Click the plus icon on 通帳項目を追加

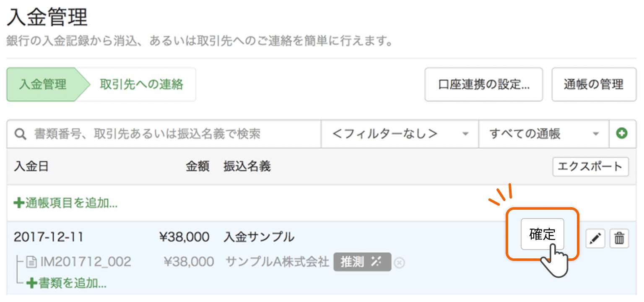coord(18,202)
